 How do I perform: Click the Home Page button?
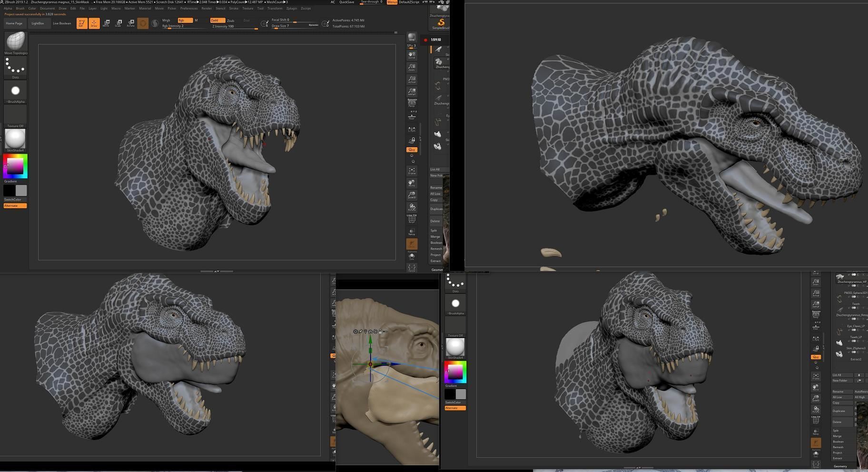[14, 23]
